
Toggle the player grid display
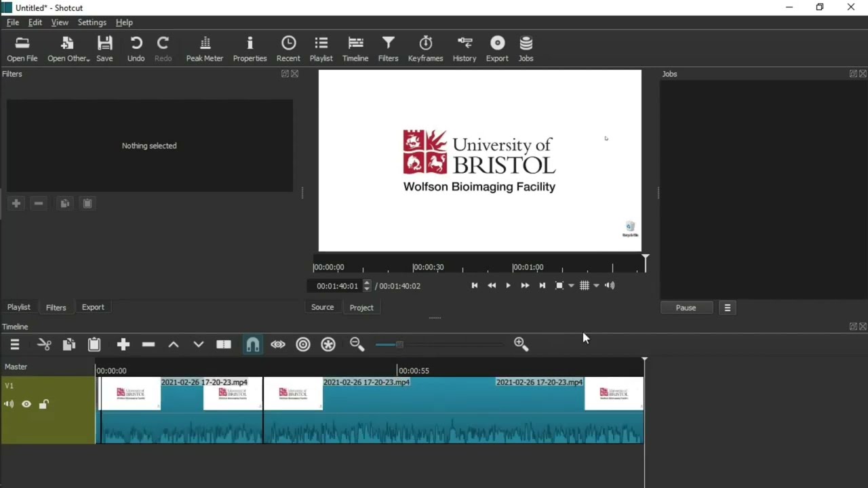coord(585,285)
